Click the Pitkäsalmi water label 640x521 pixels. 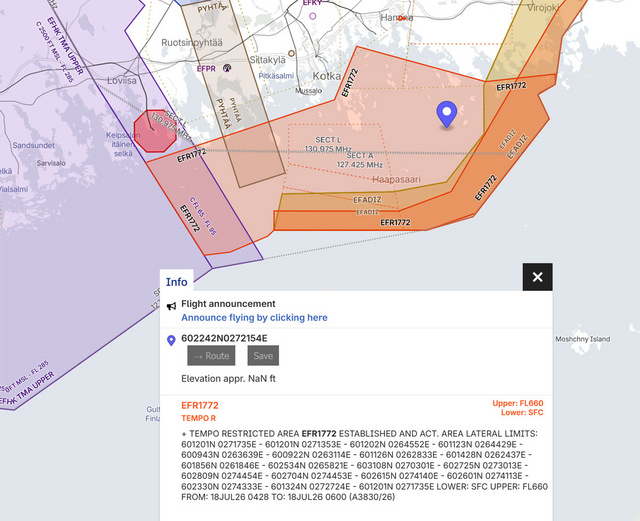click(x=276, y=76)
